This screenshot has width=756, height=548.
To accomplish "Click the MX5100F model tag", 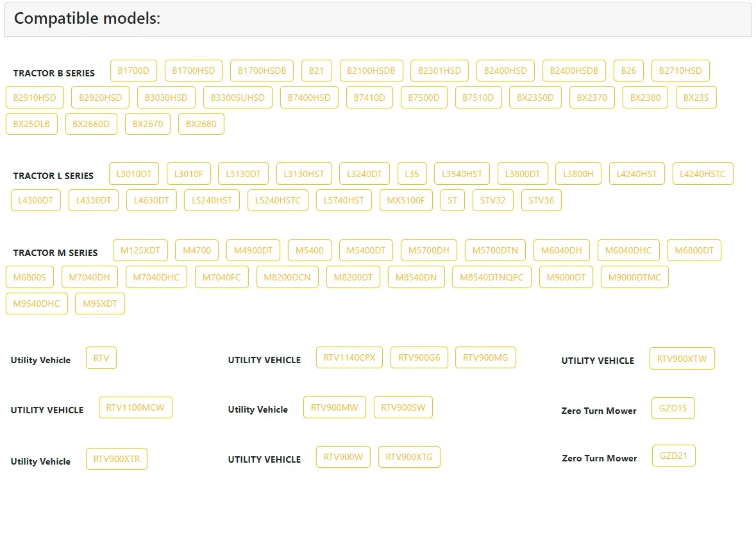I will pos(406,200).
